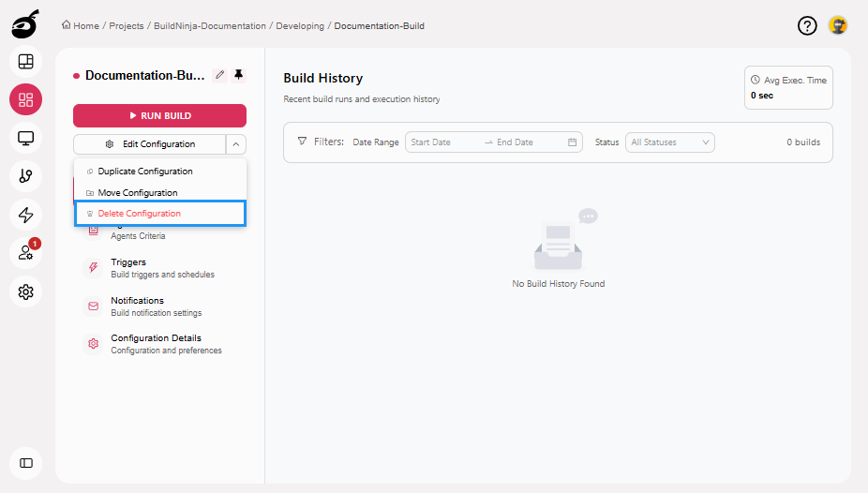The width and height of the screenshot is (868, 493).
Task: Click the BuildNinja logo icon
Action: pos(25,24)
